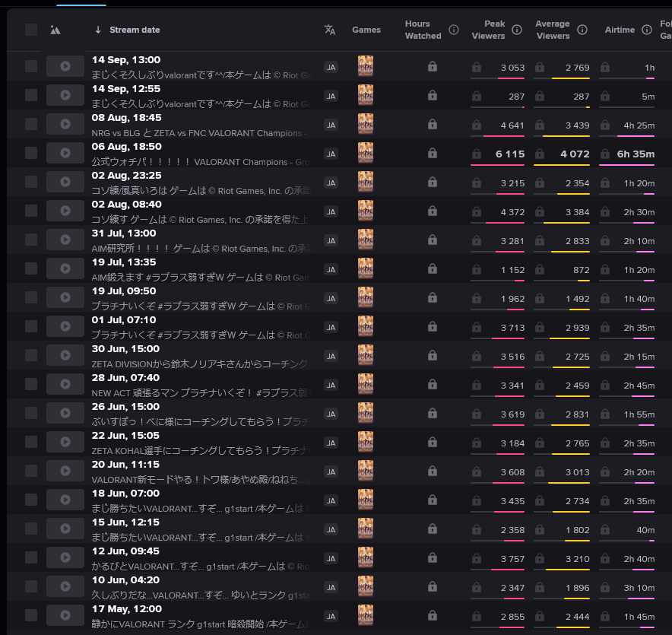Click lock icon beside peak viewers 6 115

point(476,154)
